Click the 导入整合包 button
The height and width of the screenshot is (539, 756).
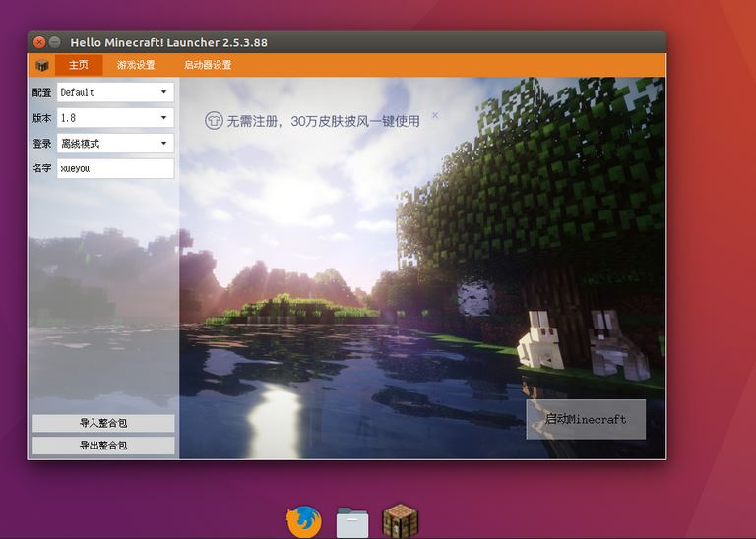pos(103,423)
